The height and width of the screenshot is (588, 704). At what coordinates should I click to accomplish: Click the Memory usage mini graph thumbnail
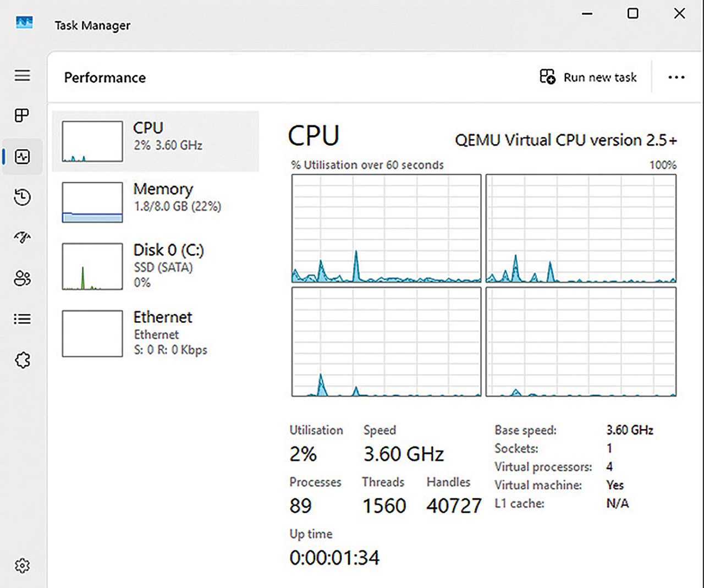pyautogui.click(x=92, y=202)
